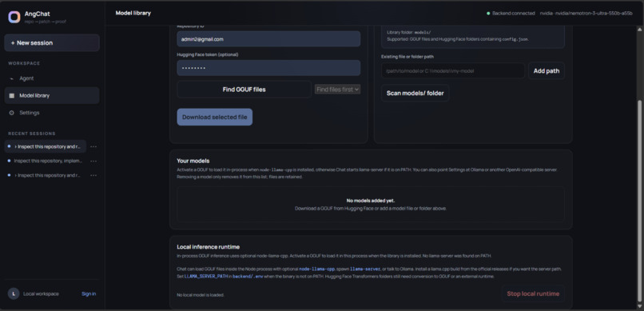Click Download selected file
Screen dimensions: 644x311
(x=215, y=117)
